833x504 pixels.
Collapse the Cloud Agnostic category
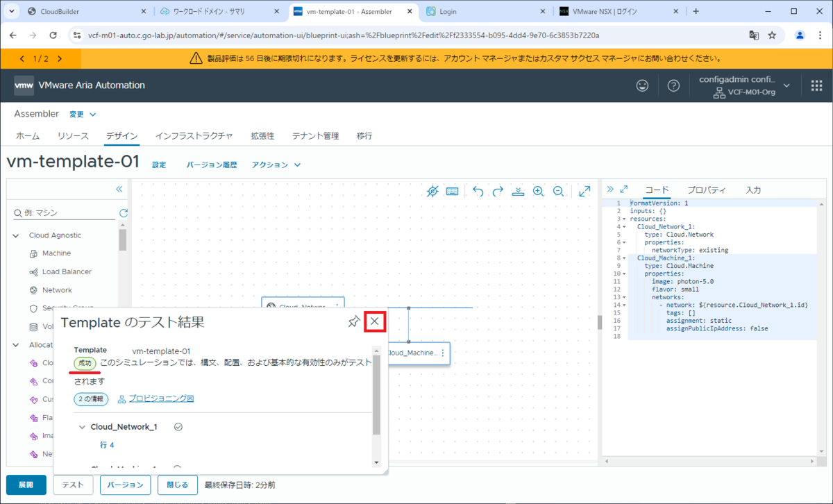[x=16, y=235]
